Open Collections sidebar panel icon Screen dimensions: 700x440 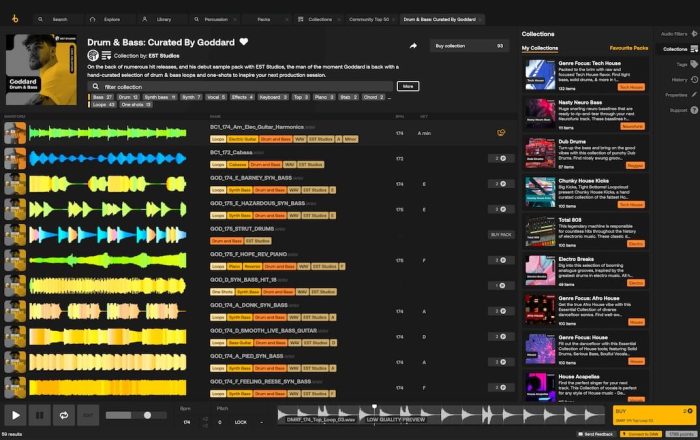tap(694, 49)
